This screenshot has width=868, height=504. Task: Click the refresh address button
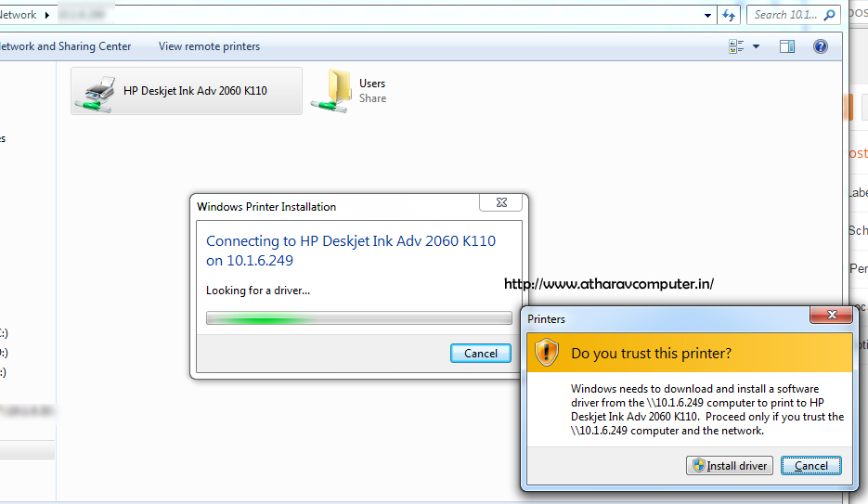[729, 16]
